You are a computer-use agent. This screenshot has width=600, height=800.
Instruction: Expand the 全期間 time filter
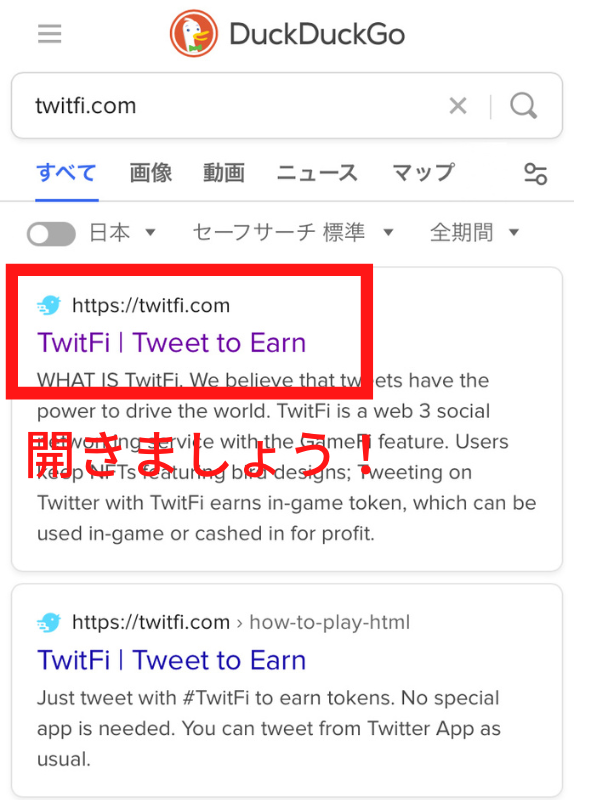tap(474, 233)
